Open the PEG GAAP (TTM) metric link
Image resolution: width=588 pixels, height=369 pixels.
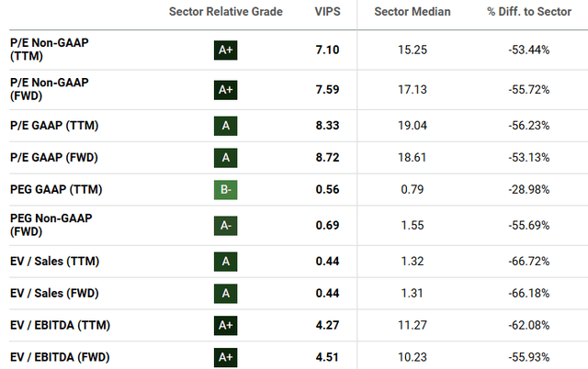[56, 190]
